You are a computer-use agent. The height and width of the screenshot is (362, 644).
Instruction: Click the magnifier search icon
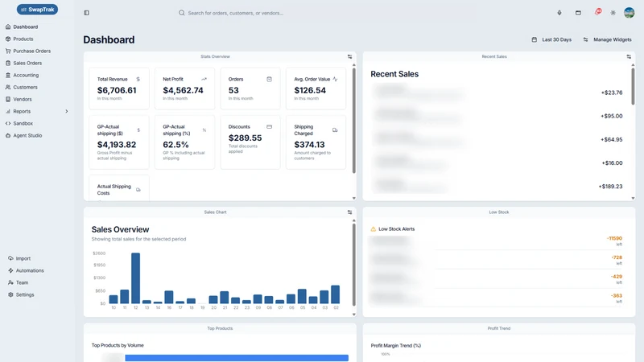point(182,13)
